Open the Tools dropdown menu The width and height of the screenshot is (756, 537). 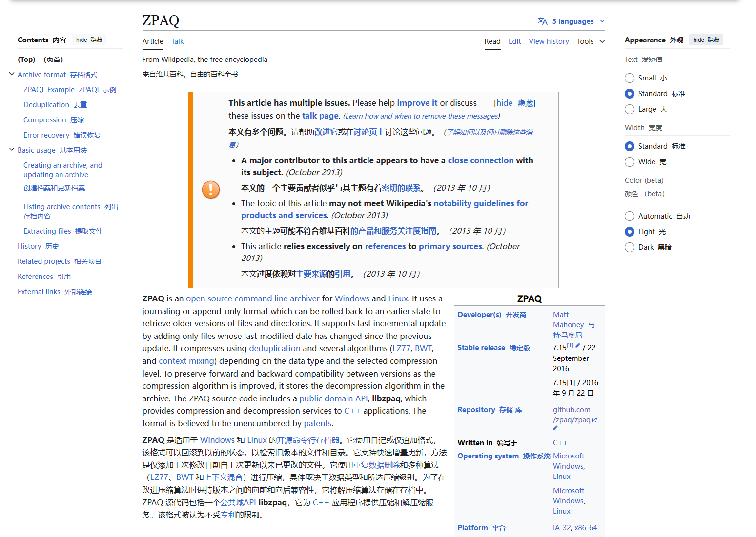(591, 41)
